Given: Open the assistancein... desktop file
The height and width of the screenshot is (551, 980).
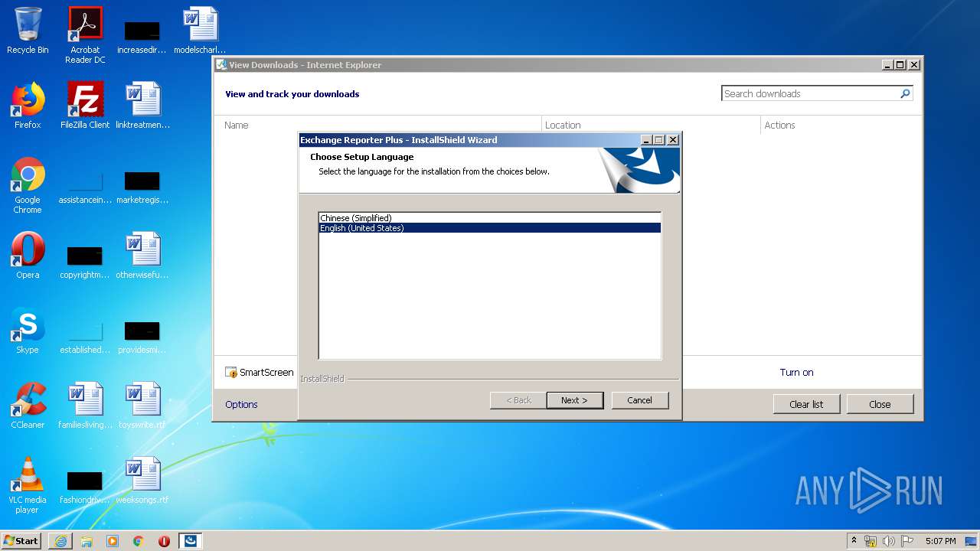Looking at the screenshot, I should [85, 185].
